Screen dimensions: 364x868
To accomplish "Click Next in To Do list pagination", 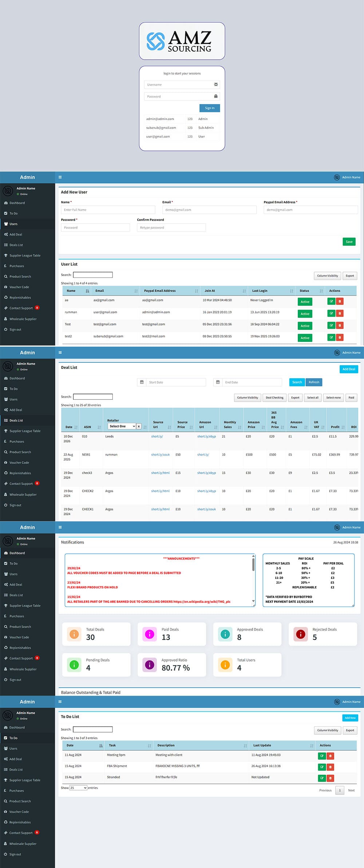I will click(351, 790).
